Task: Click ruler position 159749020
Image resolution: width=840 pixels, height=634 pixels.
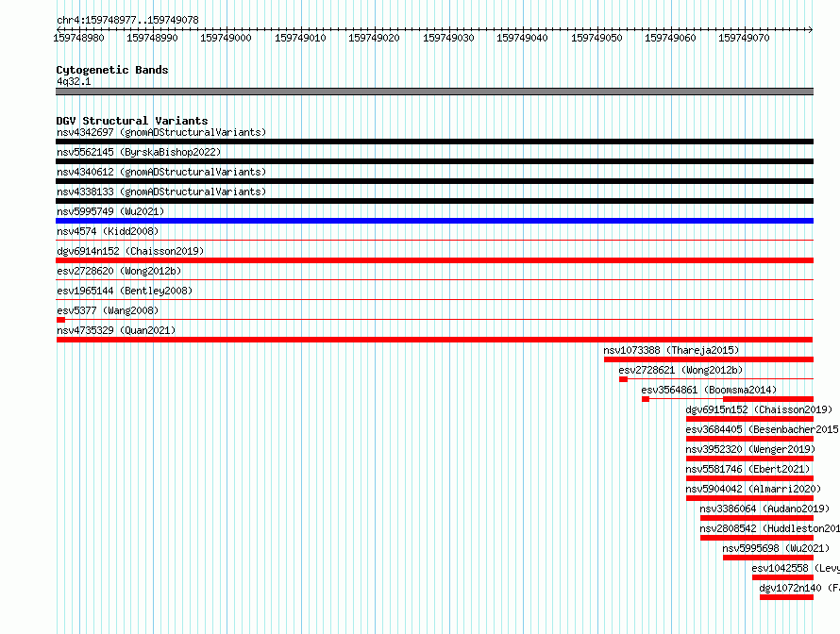Action: coord(374,38)
